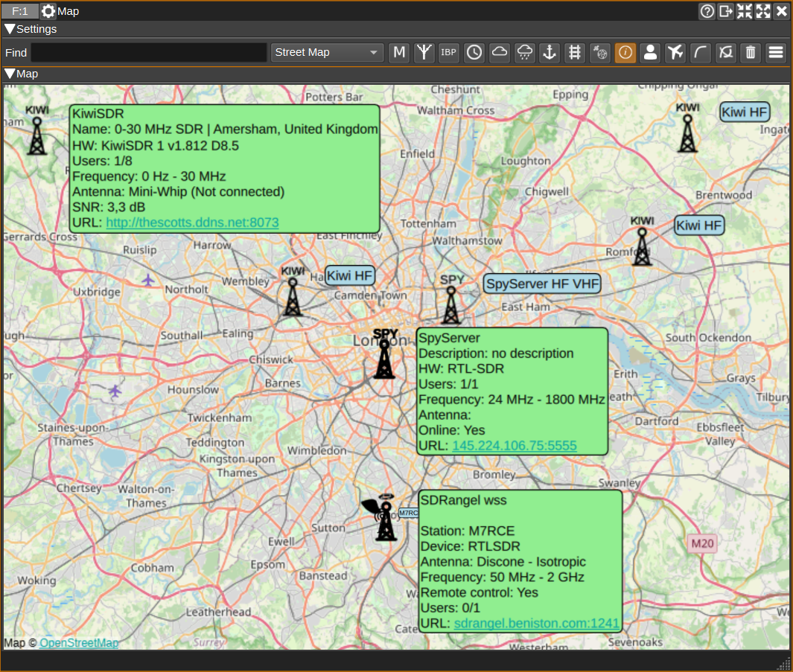Click the Find search input field

point(149,53)
